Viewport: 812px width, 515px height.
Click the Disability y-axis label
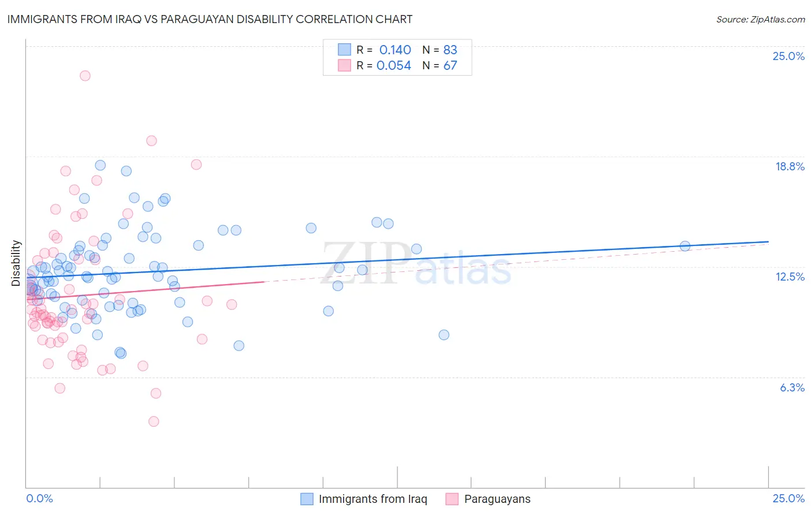(x=16, y=263)
